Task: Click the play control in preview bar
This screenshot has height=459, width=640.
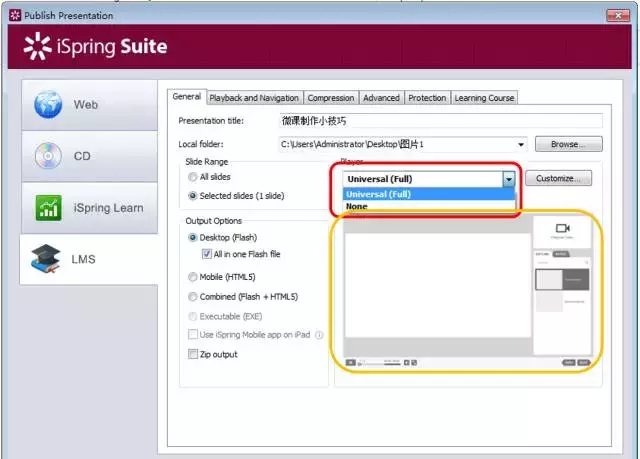Action: click(351, 362)
